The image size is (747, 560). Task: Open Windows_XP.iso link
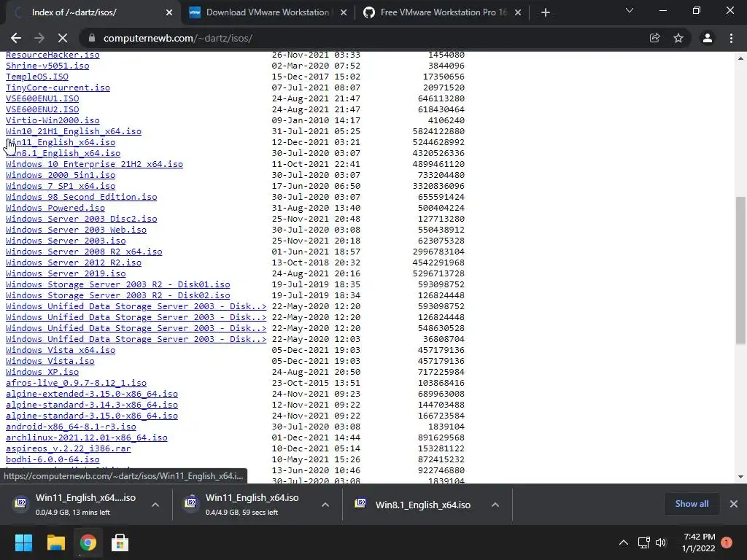[x=42, y=373]
